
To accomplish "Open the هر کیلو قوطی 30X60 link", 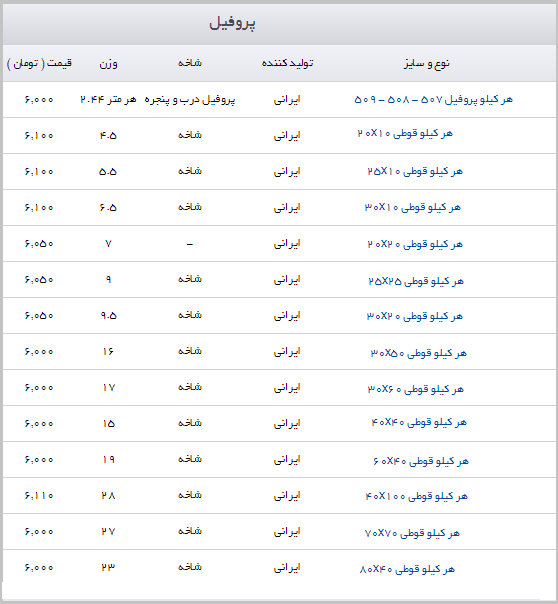I will [416, 389].
